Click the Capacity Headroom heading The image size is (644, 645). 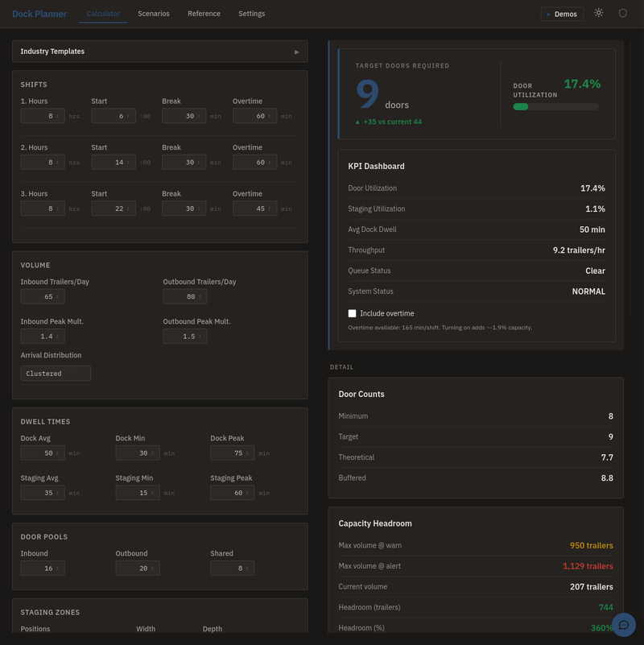(x=375, y=523)
